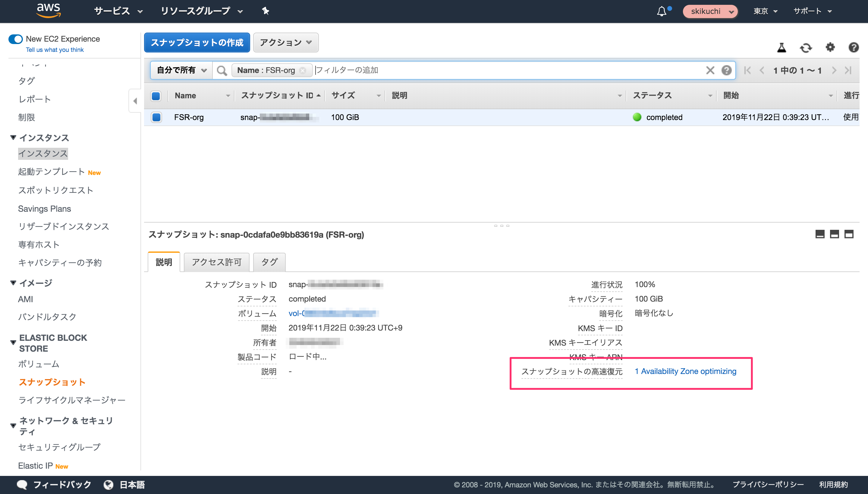Click the globe language icon in footer
The height and width of the screenshot is (494, 868).
(x=108, y=484)
